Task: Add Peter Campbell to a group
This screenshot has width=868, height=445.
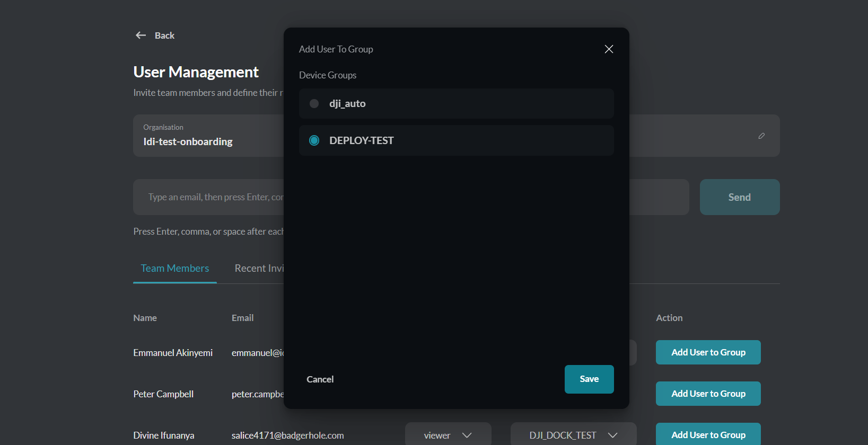Action: tap(708, 394)
